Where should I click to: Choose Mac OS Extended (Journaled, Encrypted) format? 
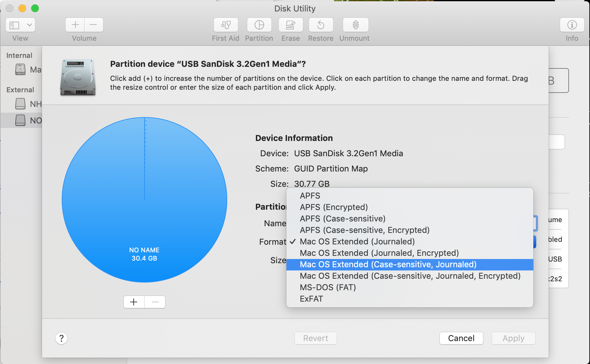coord(410,253)
